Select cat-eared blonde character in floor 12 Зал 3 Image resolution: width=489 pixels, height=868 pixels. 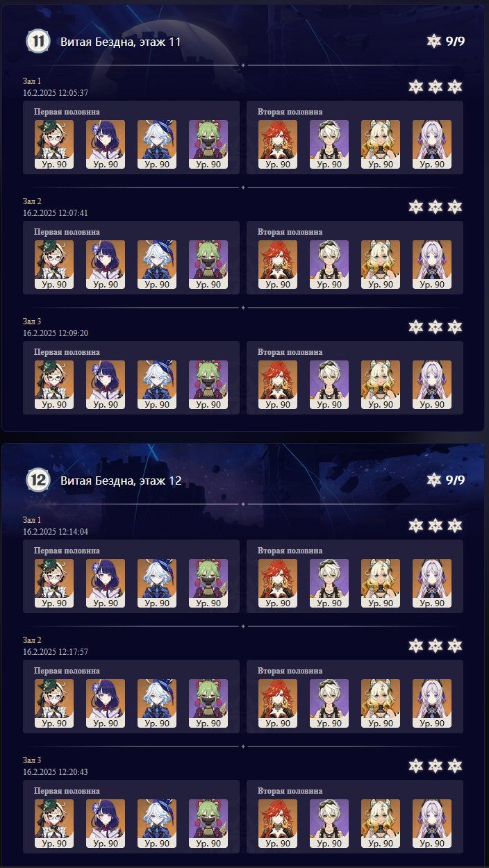coord(381,824)
